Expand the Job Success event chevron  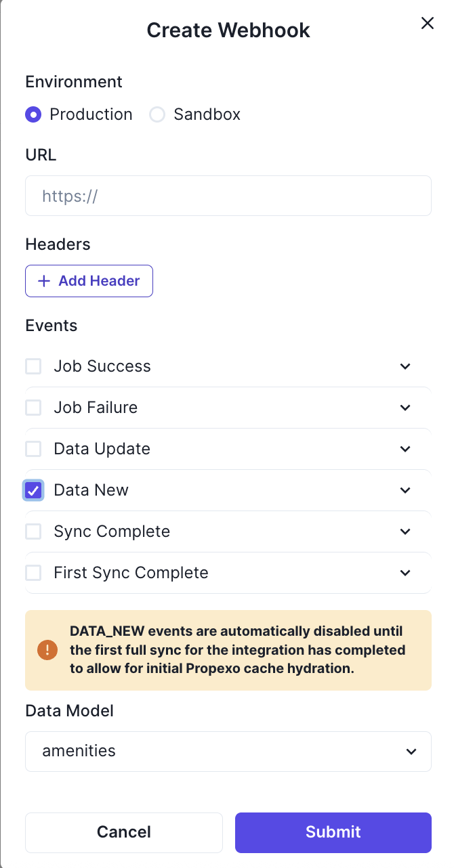405,366
